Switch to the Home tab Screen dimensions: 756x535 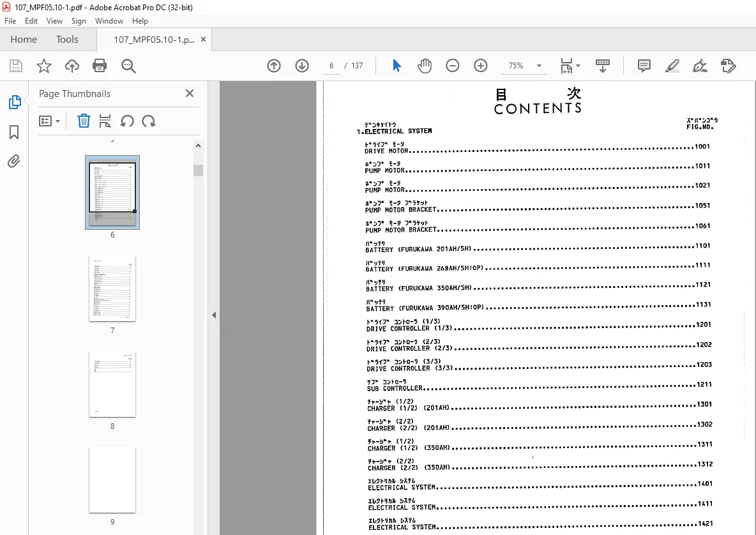tap(24, 40)
